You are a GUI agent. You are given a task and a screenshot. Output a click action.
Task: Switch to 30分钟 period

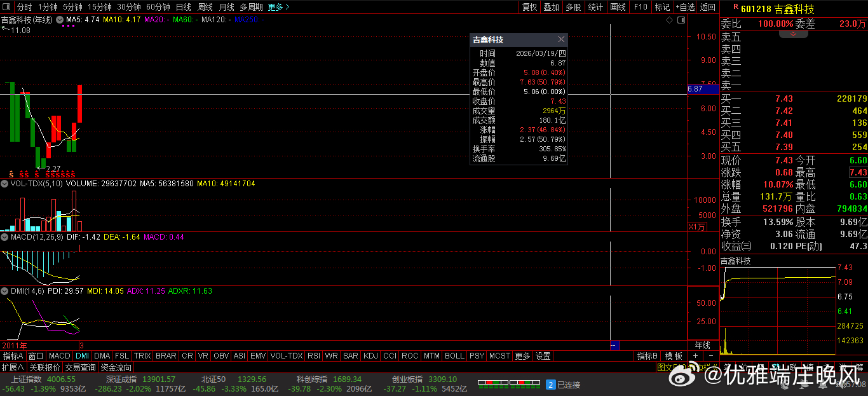(x=129, y=7)
